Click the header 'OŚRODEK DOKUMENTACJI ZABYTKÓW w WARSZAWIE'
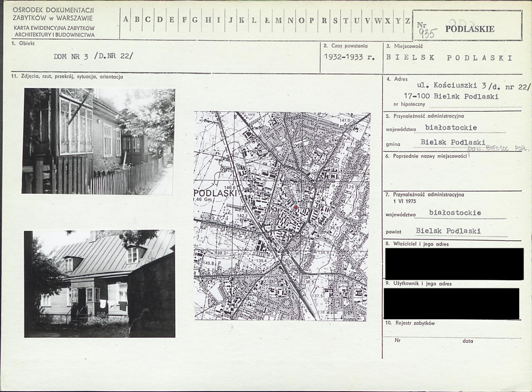This screenshot has width=532, height=392. (53, 14)
